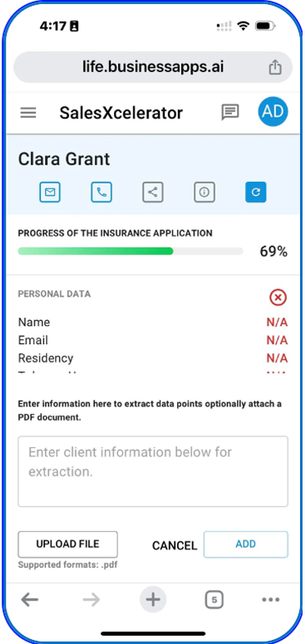Open the browser three-dot more menu
The height and width of the screenshot is (644, 305).
click(x=271, y=600)
